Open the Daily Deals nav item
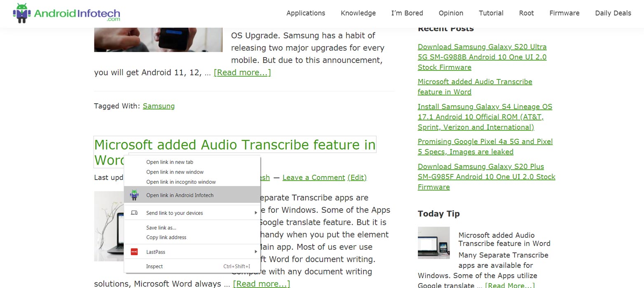 [613, 13]
